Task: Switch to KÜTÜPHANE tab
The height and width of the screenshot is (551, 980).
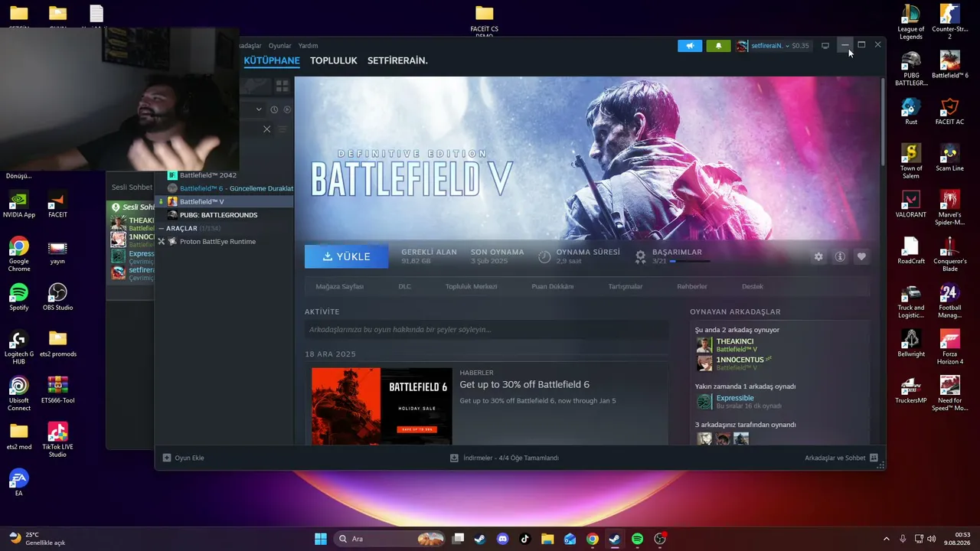Action: point(272,60)
